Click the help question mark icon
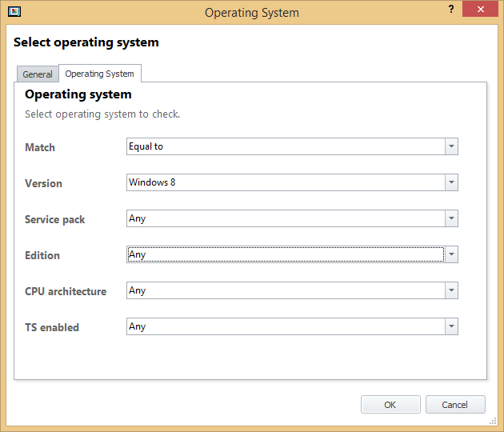The width and height of the screenshot is (504, 432). point(451,9)
